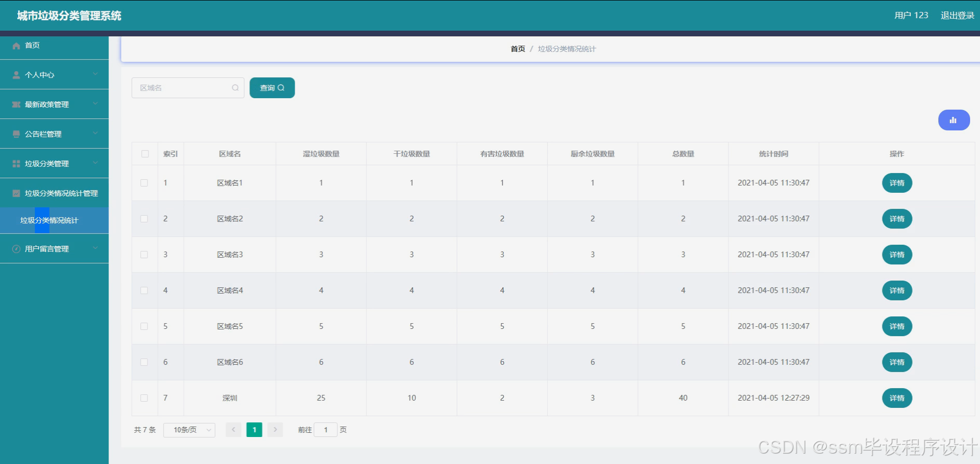This screenshot has width=980, height=464.
Task: Expand the 垃圾分类管理 chevron
Action: click(x=96, y=163)
